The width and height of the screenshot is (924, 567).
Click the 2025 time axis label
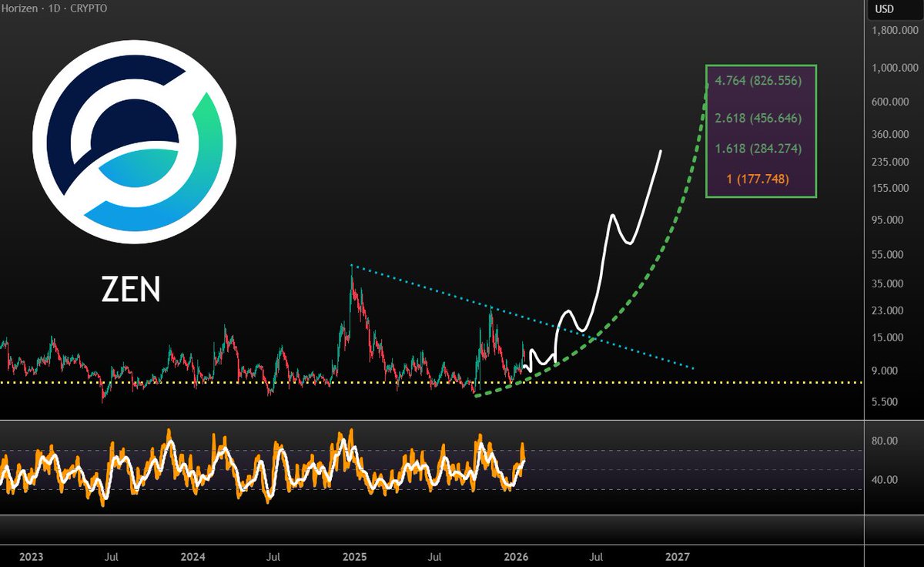coord(355,556)
